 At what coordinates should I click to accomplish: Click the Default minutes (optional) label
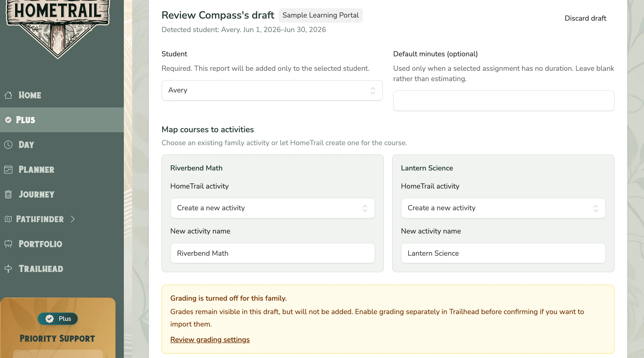436,54
